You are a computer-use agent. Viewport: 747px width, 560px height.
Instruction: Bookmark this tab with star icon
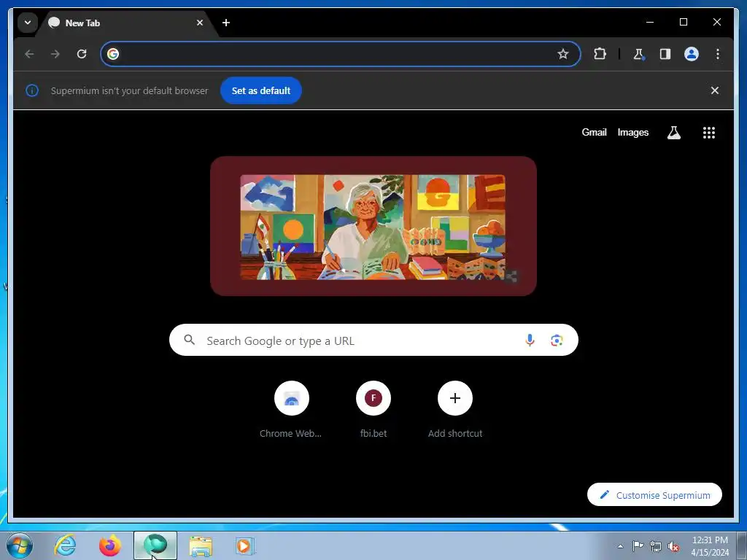click(x=563, y=54)
